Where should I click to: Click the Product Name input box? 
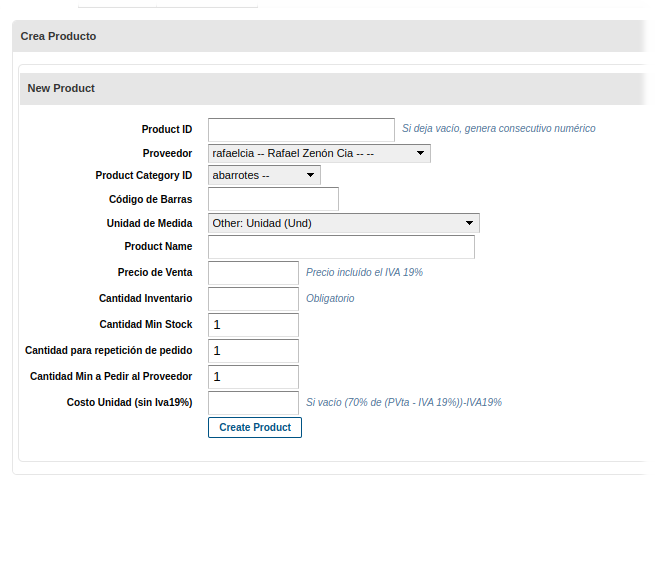pyautogui.click(x=341, y=247)
